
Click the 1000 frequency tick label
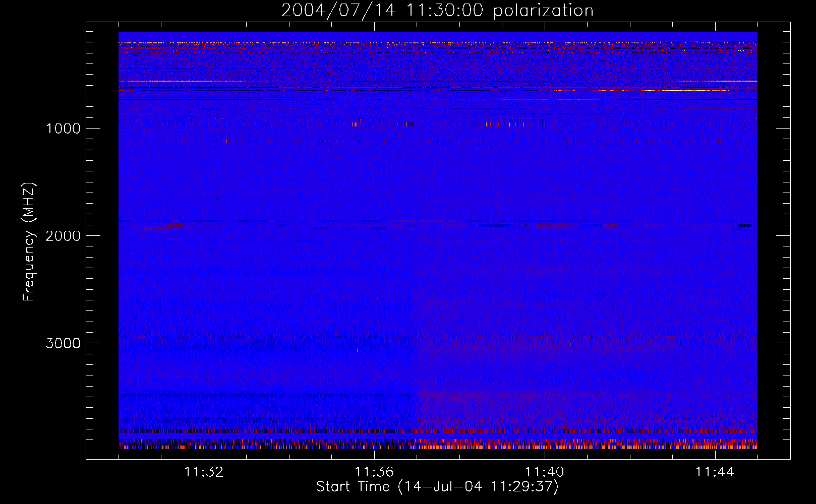pos(63,129)
